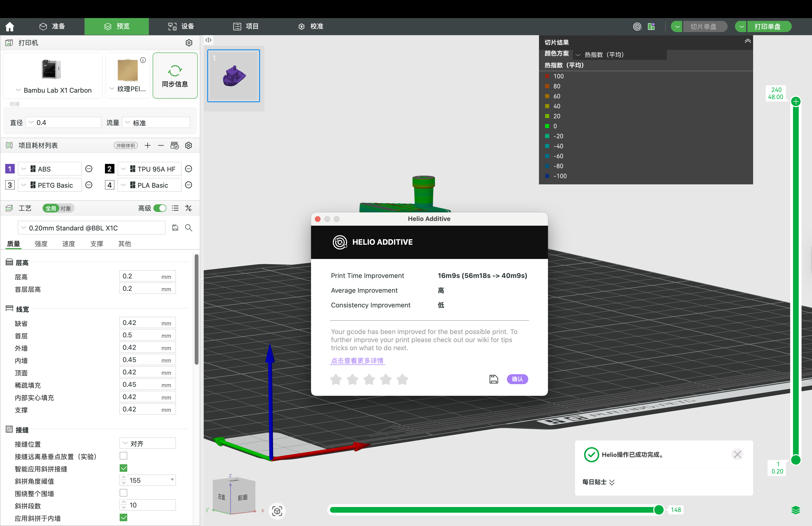Switch to the 设备 tab

[181, 27]
